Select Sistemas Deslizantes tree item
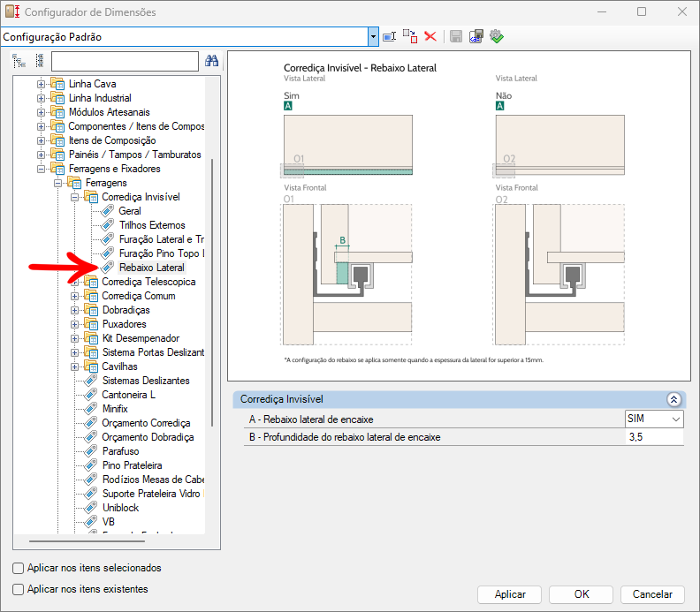The height and width of the screenshot is (612, 700). pyautogui.click(x=146, y=381)
